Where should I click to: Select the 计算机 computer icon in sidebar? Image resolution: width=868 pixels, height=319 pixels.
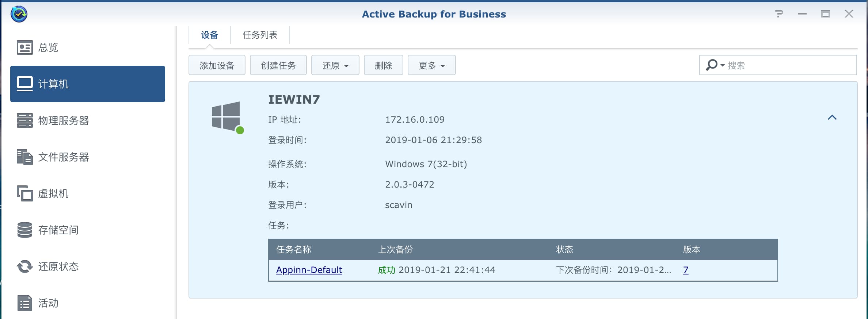pos(24,84)
